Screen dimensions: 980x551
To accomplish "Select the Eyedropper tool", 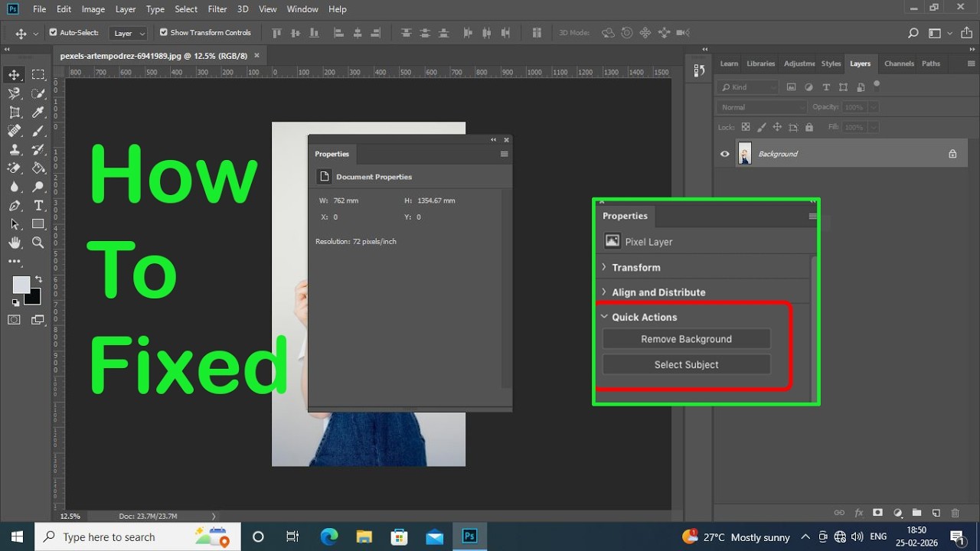I will [38, 112].
